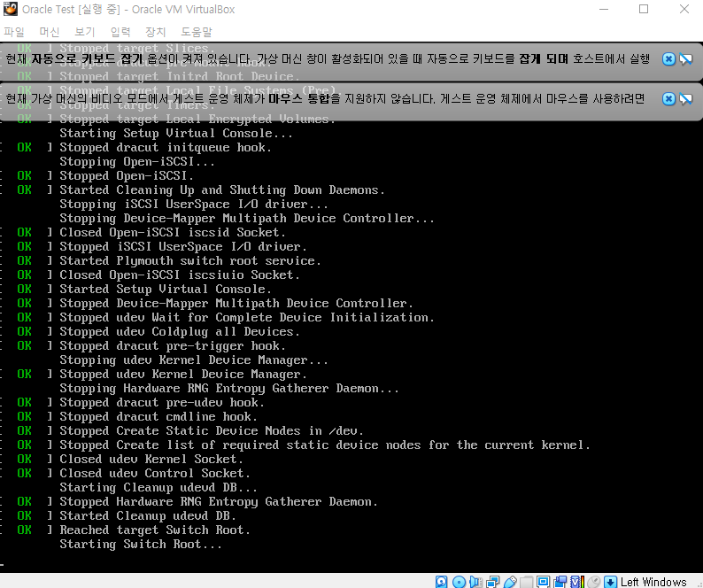This screenshot has height=588, width=703.
Task: Click 'Started Plymouth switch root service.' line
Action: click(190, 260)
